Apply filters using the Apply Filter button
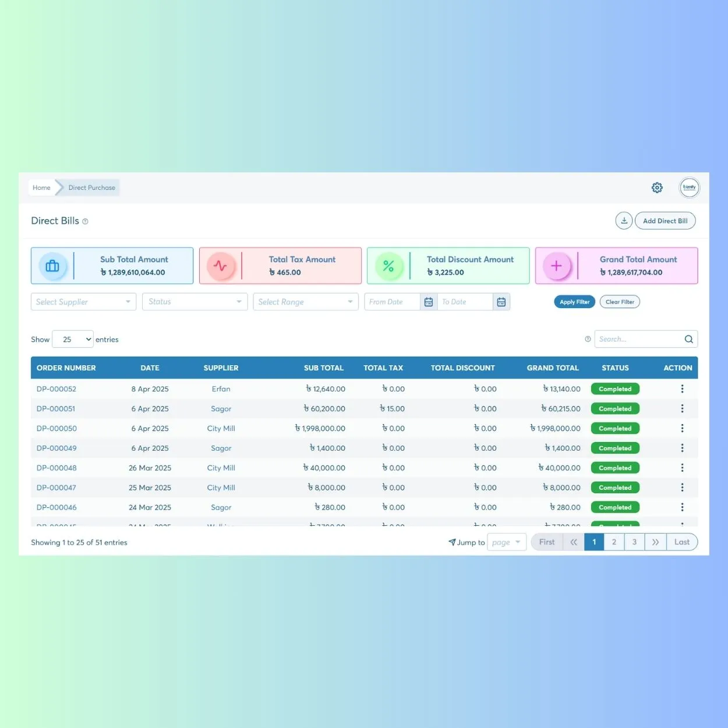 574,302
